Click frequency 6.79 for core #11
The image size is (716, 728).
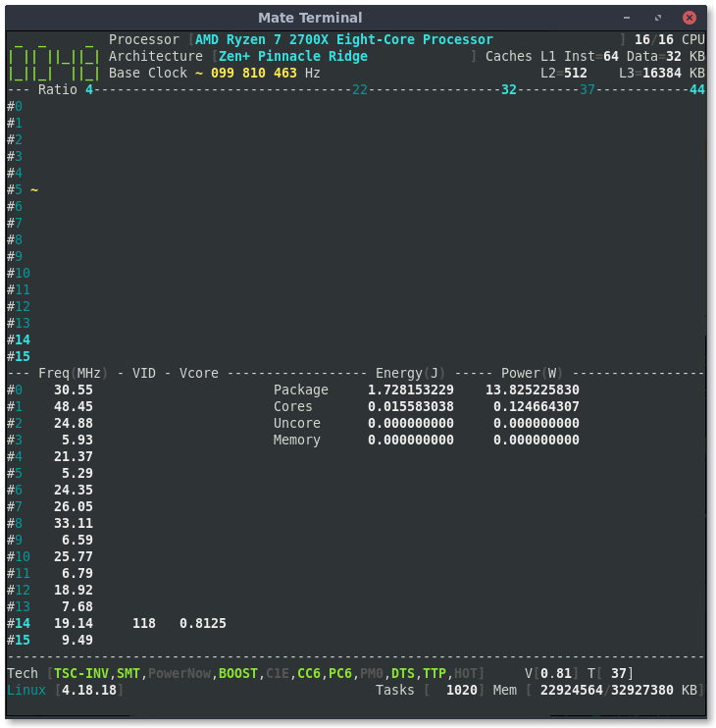pyautogui.click(x=77, y=574)
